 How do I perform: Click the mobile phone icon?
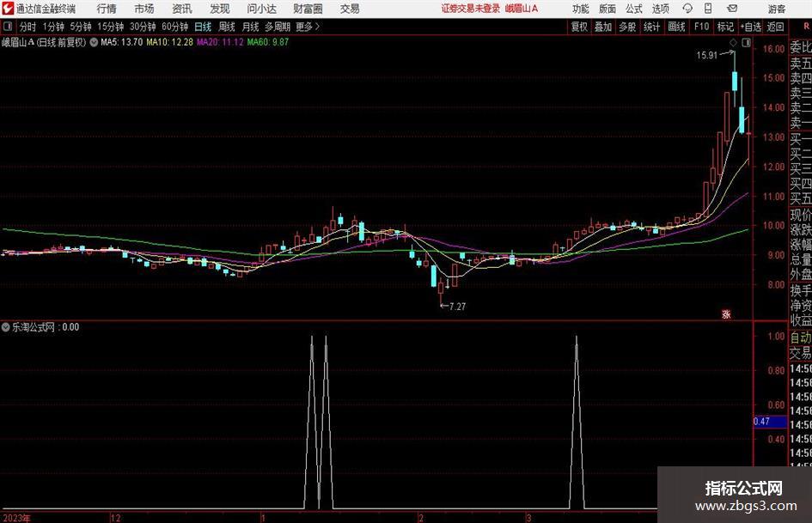click(708, 9)
